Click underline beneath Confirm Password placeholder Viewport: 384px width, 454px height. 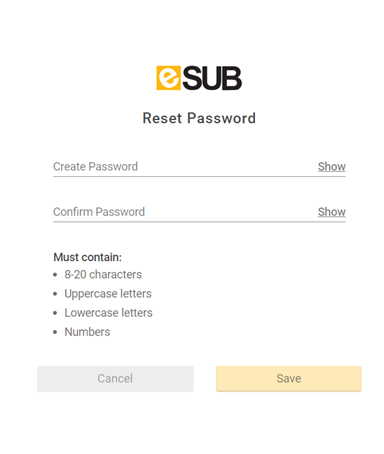click(x=199, y=222)
